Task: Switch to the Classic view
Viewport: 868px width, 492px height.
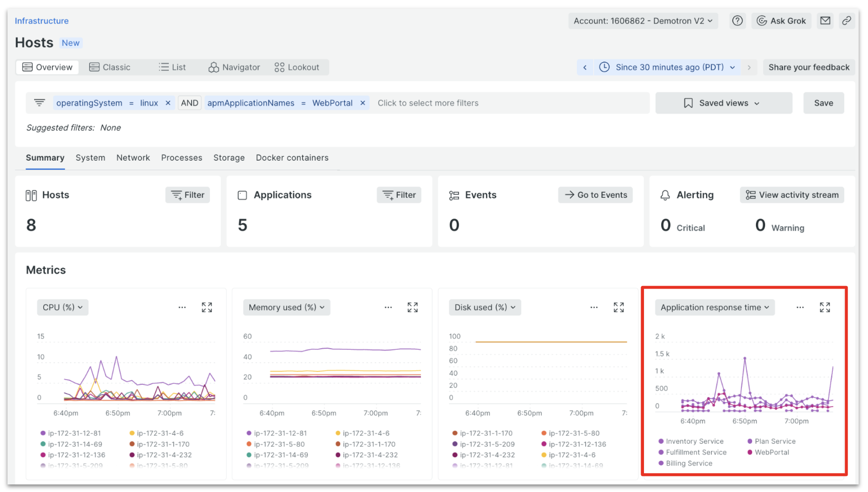Action: click(110, 68)
